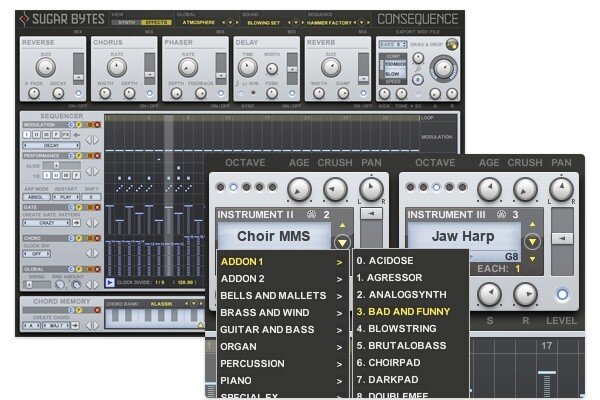Click the Instrument III Pan knob

coord(558,188)
